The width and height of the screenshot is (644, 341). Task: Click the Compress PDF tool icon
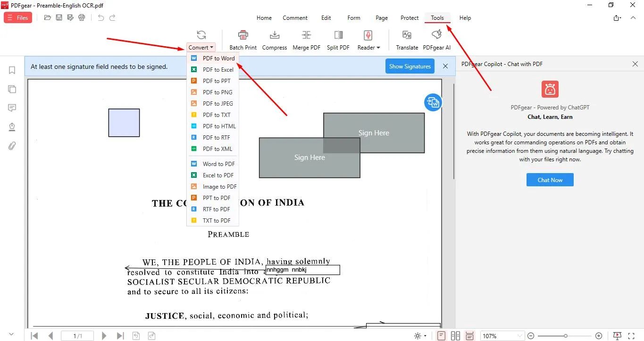click(274, 36)
